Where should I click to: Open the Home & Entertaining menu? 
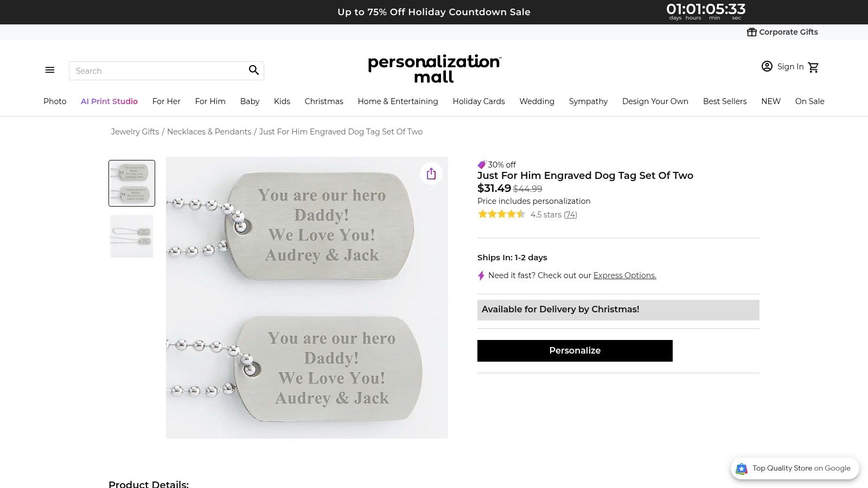pyautogui.click(x=398, y=101)
